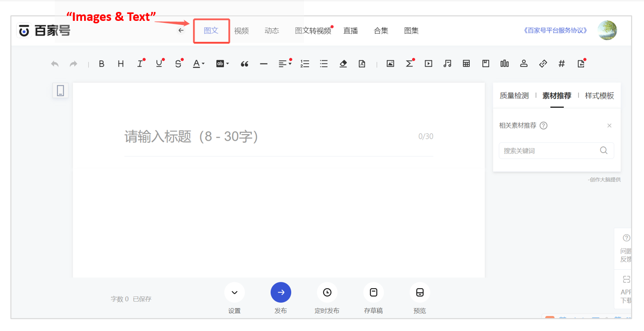Apply bulleted list formatting

click(x=324, y=64)
